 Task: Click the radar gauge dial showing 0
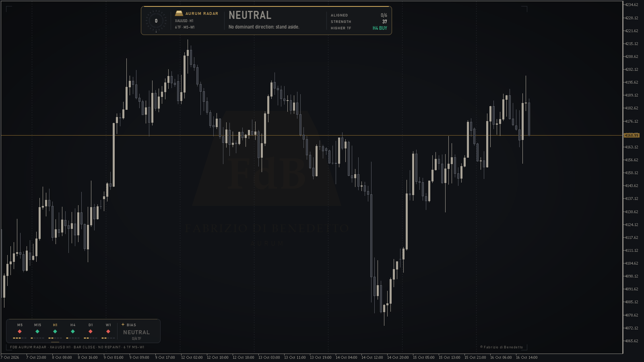coord(156,21)
